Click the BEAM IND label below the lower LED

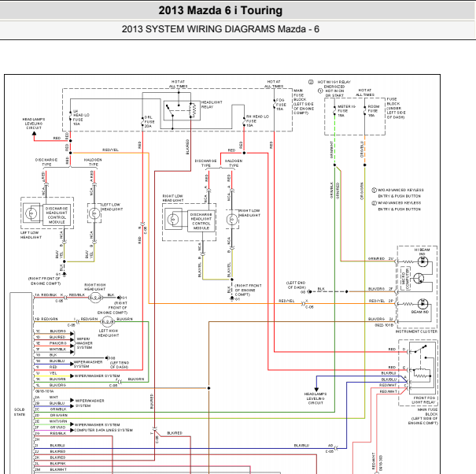point(420,312)
